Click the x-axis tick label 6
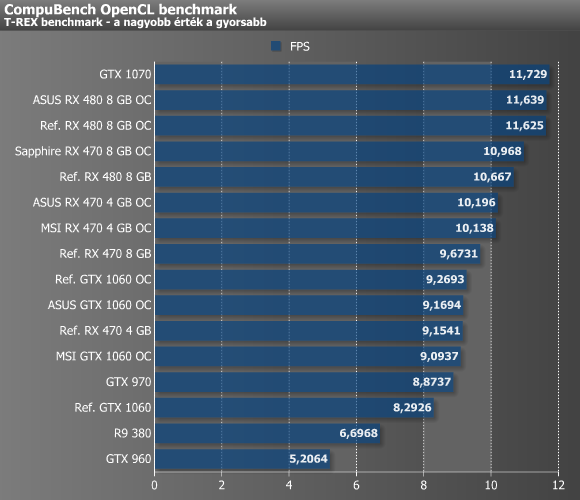Image resolution: width=580 pixels, height=500 pixels. coord(356,485)
